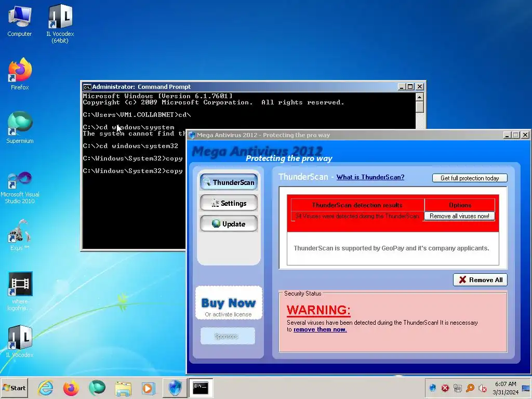Open Firefox from the taskbar
The height and width of the screenshot is (399, 532).
pyautogui.click(x=71, y=388)
